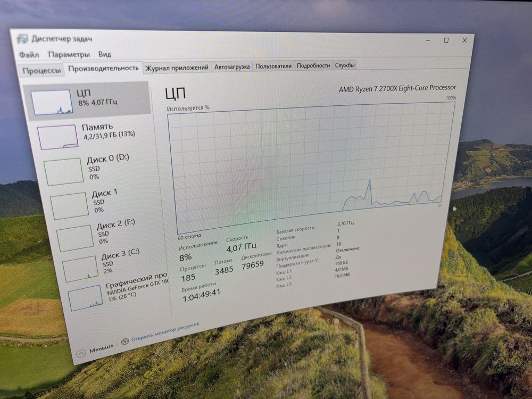Select the ЦП mini graph thumbnail
Screen dimensions: 532x399
tap(52, 103)
